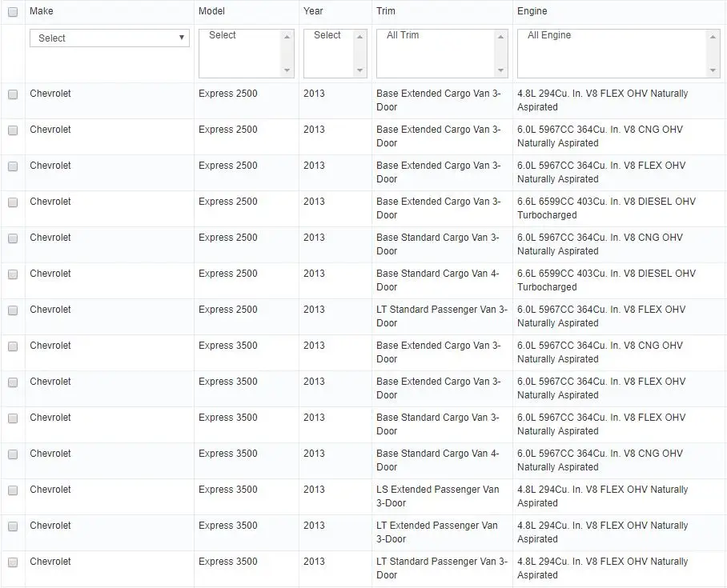Check Express 3500 LT Standard Passenger row
The height and width of the screenshot is (588, 727).
[x=13, y=562]
